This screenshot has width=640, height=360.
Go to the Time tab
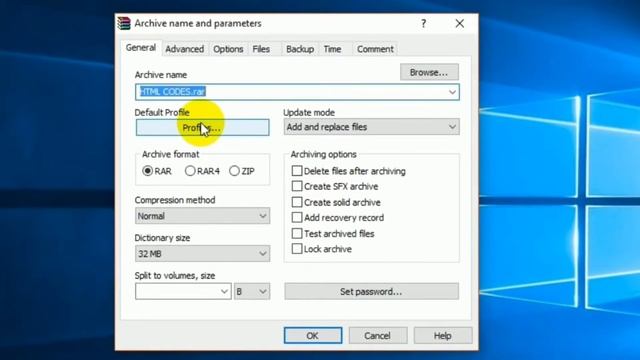point(332,49)
